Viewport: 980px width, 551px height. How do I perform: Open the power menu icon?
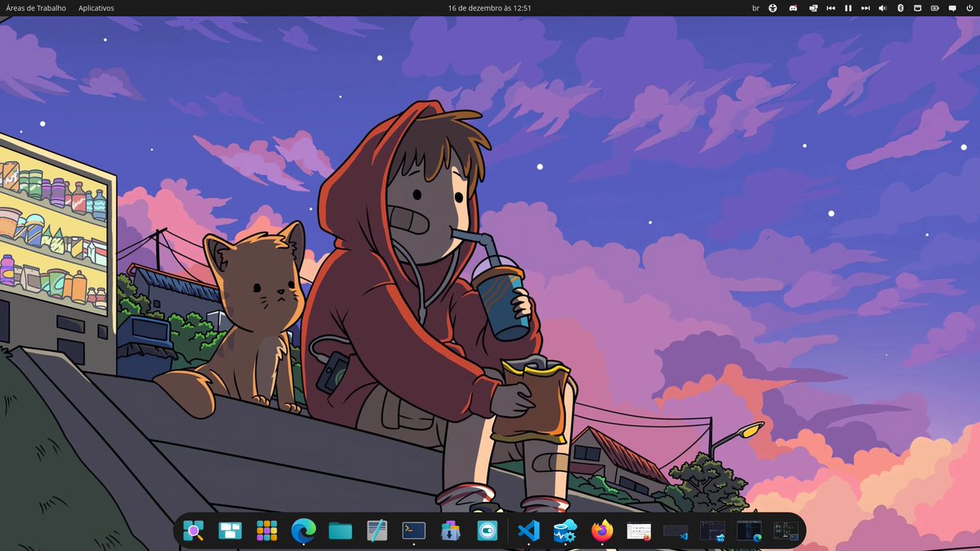tap(969, 8)
